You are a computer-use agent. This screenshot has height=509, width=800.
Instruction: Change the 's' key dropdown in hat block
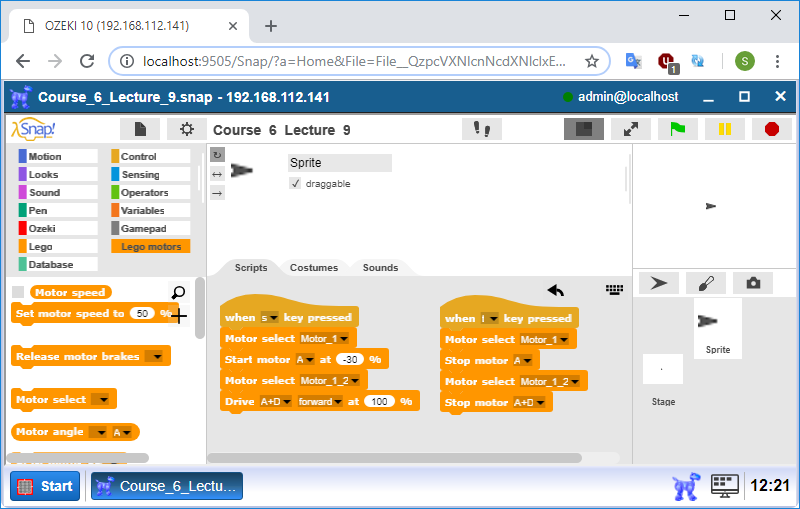point(269,317)
